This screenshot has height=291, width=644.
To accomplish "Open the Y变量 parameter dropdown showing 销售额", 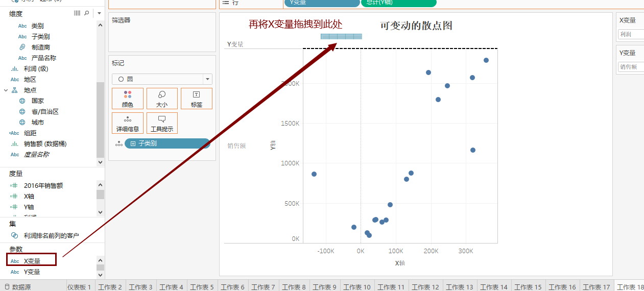I will tap(631, 67).
